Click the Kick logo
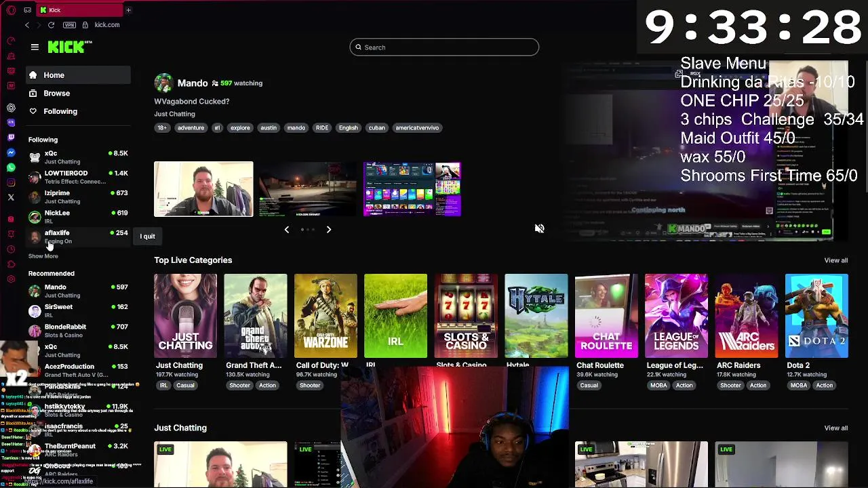Viewport: 868px width, 488px height. (70, 47)
